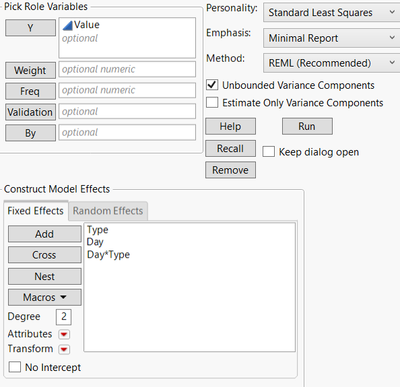Screen dimensions: 400x387
Task: Click the Add effect button
Action: click(x=45, y=234)
